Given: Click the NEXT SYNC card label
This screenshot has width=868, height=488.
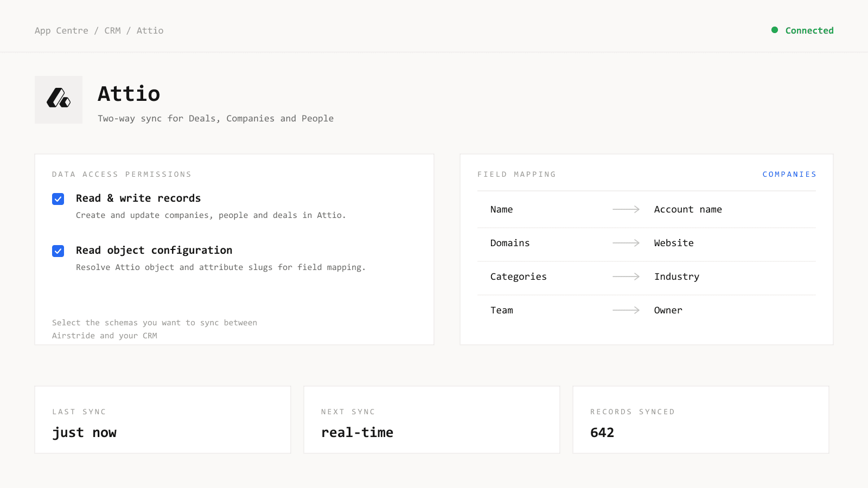Looking at the screenshot, I should pyautogui.click(x=348, y=412).
